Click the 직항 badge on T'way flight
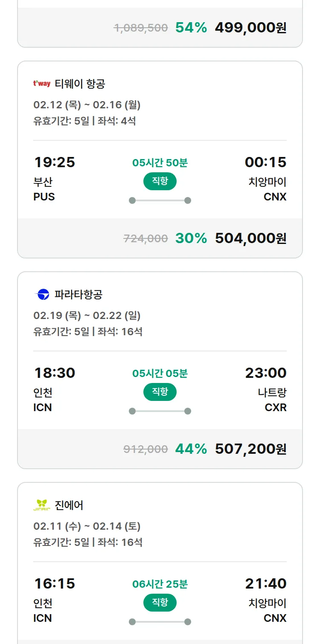 click(x=160, y=181)
